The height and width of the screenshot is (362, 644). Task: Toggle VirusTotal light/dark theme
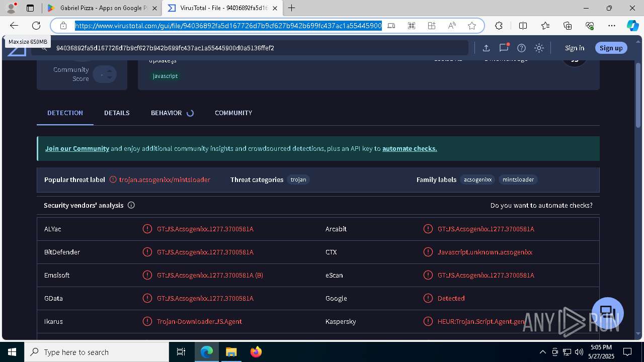[539, 48]
